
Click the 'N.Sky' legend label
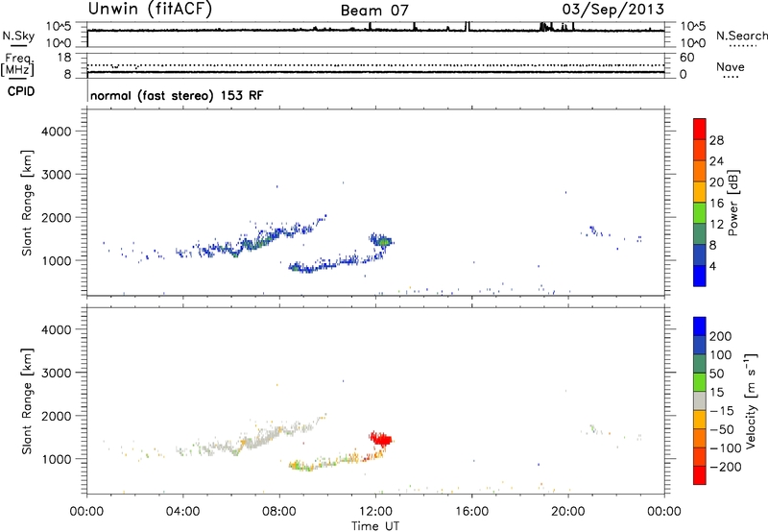(x=18, y=36)
